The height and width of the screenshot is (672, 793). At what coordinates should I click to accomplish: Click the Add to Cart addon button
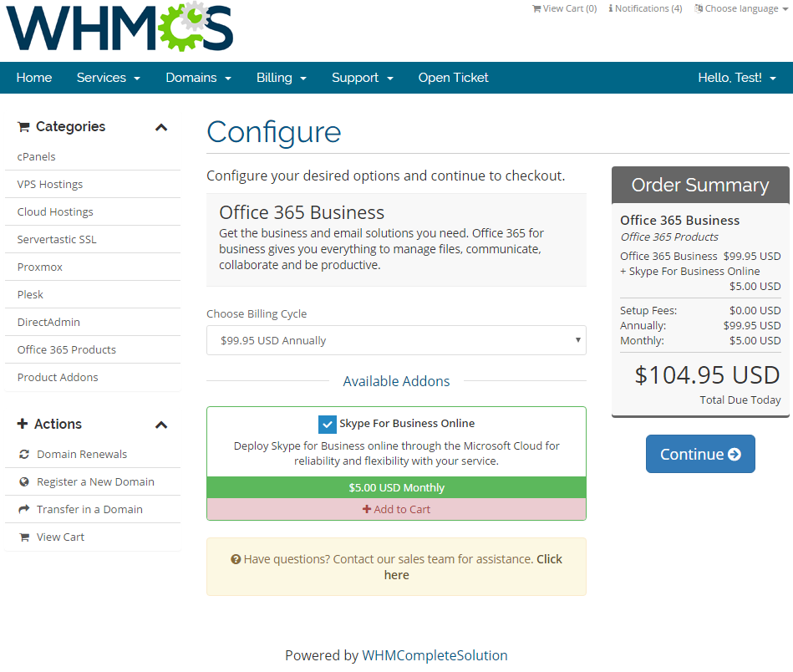tap(396, 509)
